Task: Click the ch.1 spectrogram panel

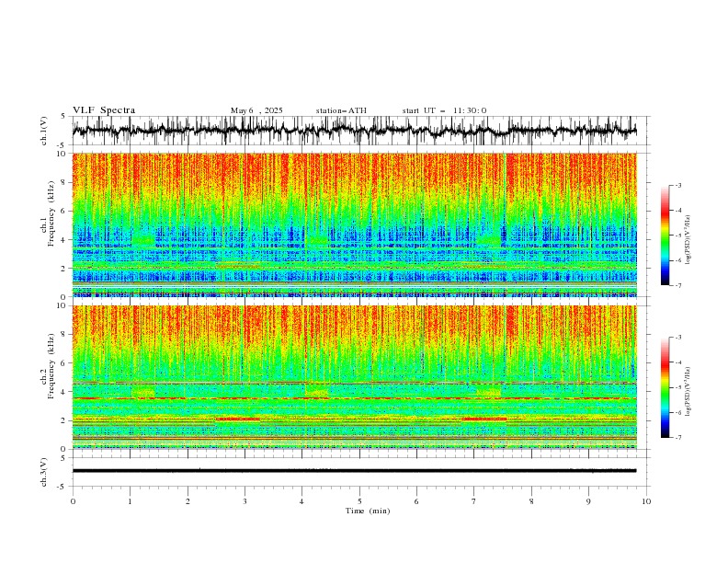Action: coord(354,224)
